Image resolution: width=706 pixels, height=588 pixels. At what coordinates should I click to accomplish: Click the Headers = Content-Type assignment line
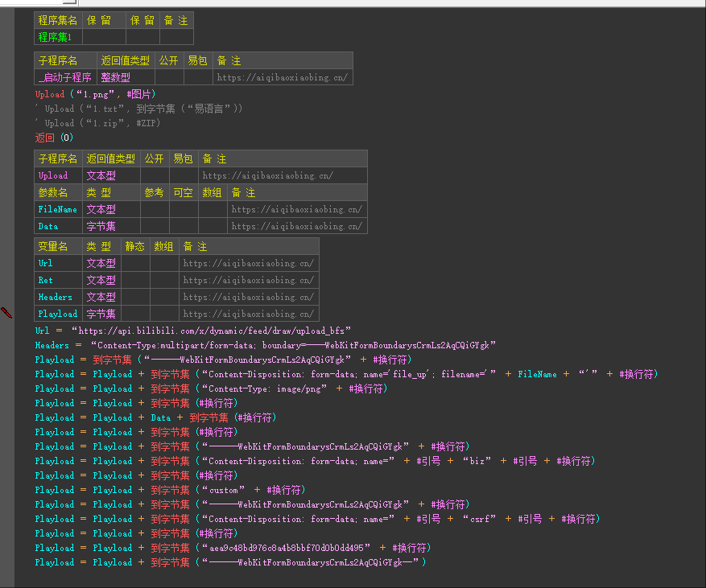click(x=266, y=345)
